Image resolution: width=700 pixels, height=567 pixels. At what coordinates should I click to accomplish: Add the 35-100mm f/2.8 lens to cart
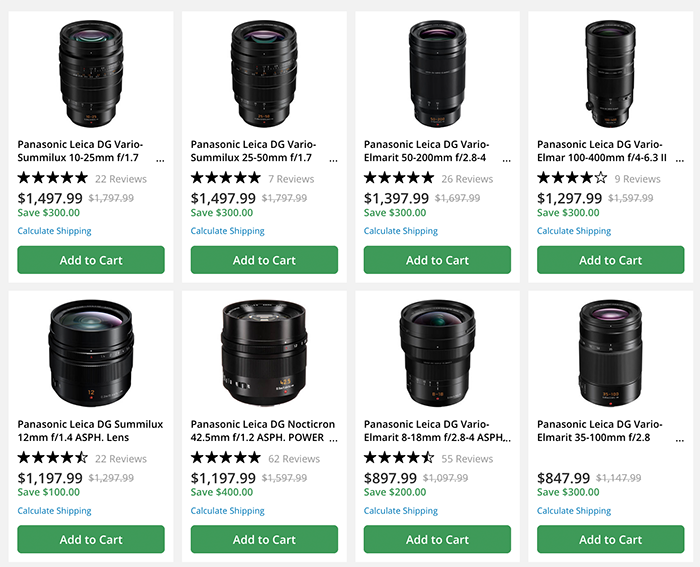point(610,540)
